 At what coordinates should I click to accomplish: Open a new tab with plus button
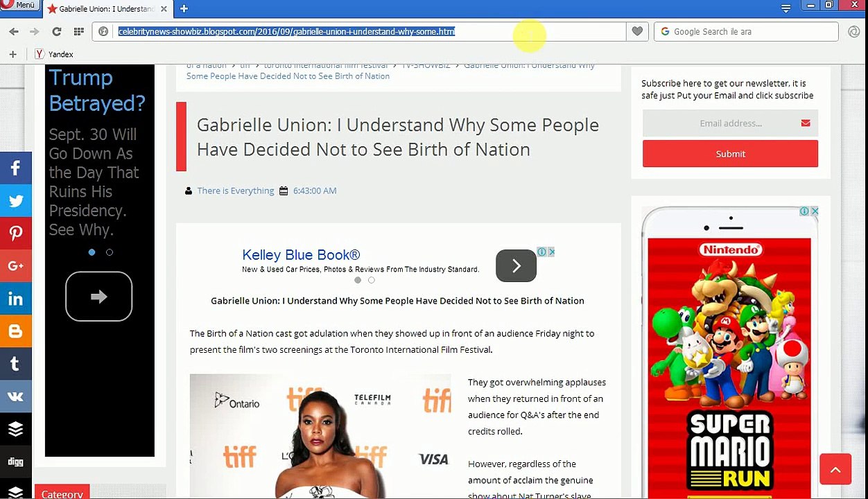[x=184, y=9]
